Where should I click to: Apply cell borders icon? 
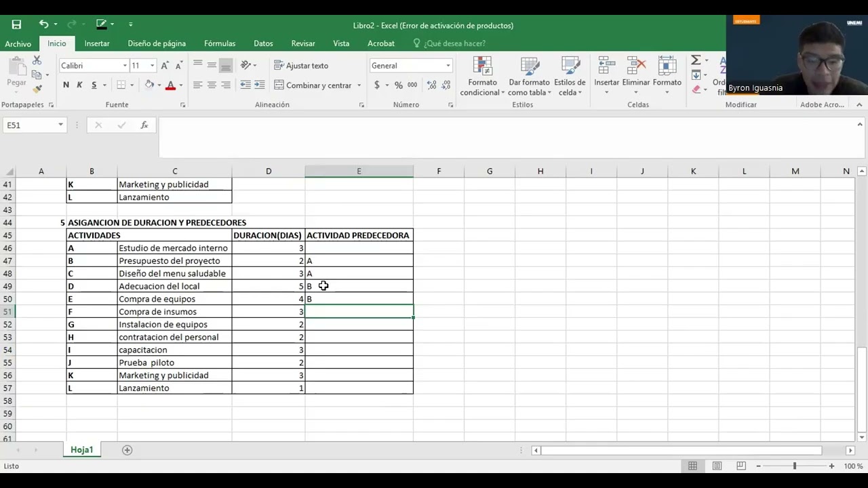click(x=121, y=85)
